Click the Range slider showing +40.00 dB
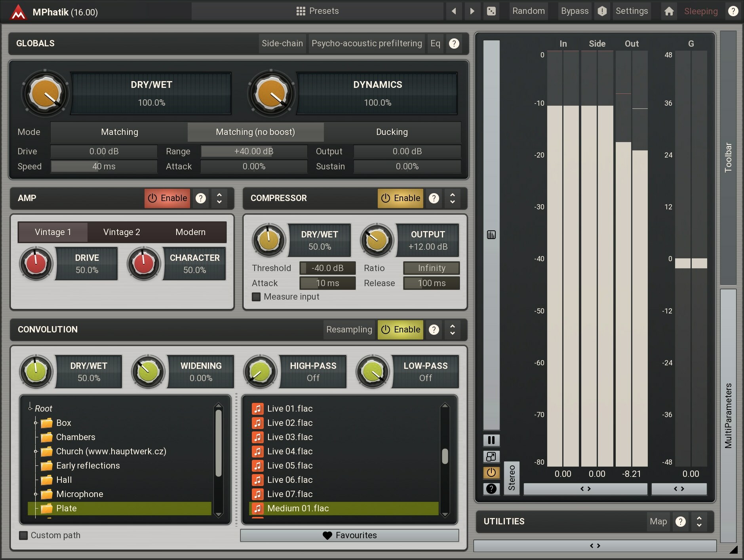 tap(253, 151)
